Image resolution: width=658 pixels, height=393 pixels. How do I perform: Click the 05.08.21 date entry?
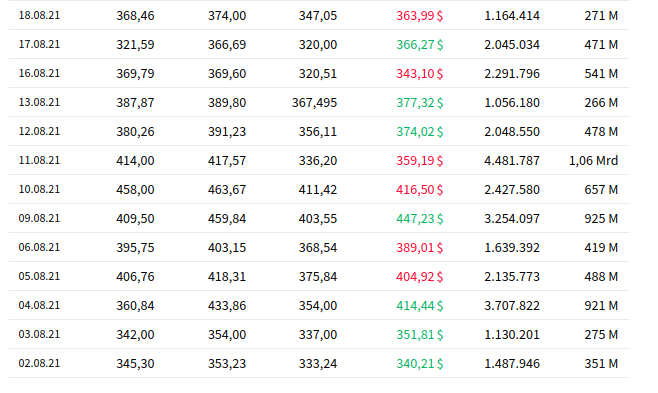pyautogui.click(x=39, y=276)
